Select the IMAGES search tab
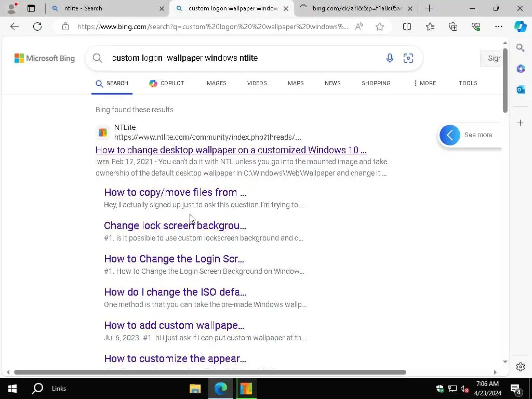Image resolution: width=532 pixels, height=399 pixels. pyautogui.click(x=216, y=83)
